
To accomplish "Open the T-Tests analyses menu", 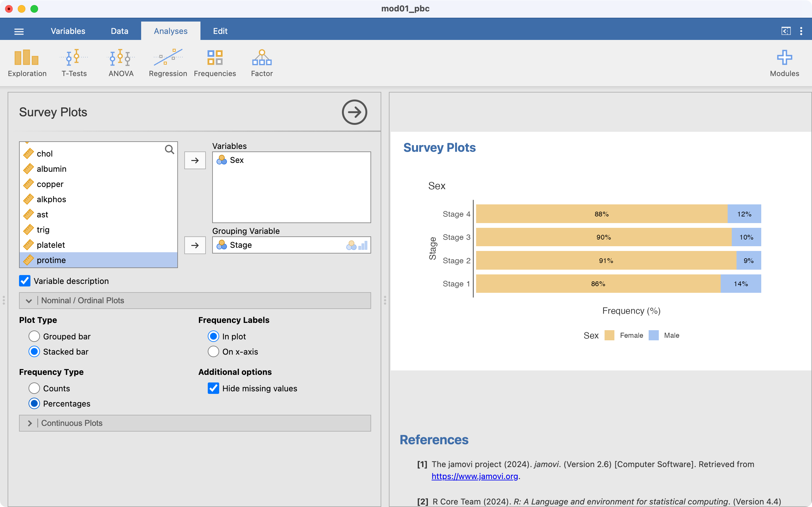I will point(74,63).
